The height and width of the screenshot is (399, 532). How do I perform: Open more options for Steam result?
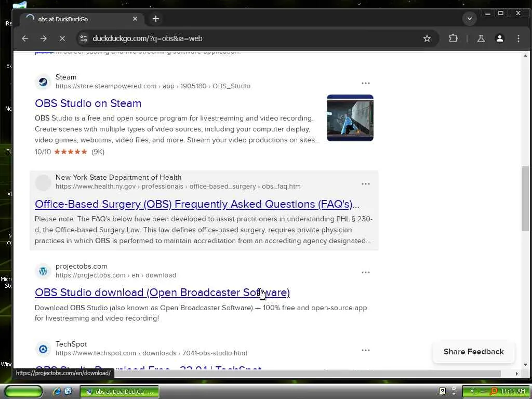(365, 83)
